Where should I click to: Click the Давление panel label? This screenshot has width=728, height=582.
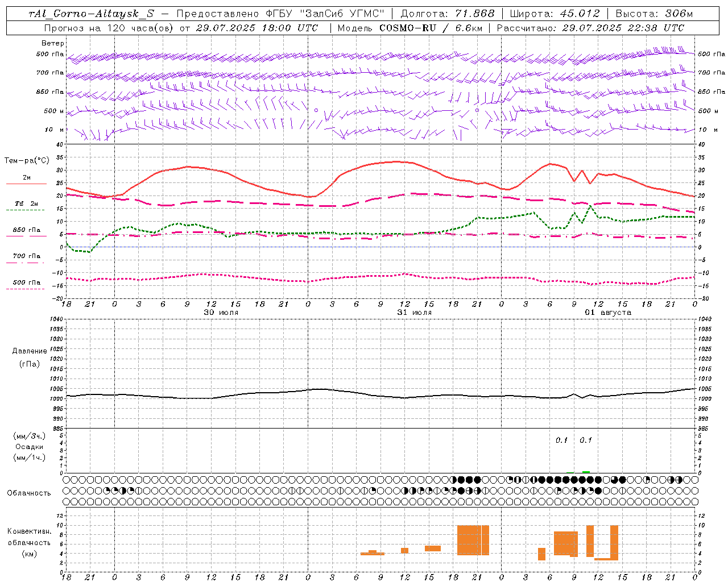tap(30, 351)
